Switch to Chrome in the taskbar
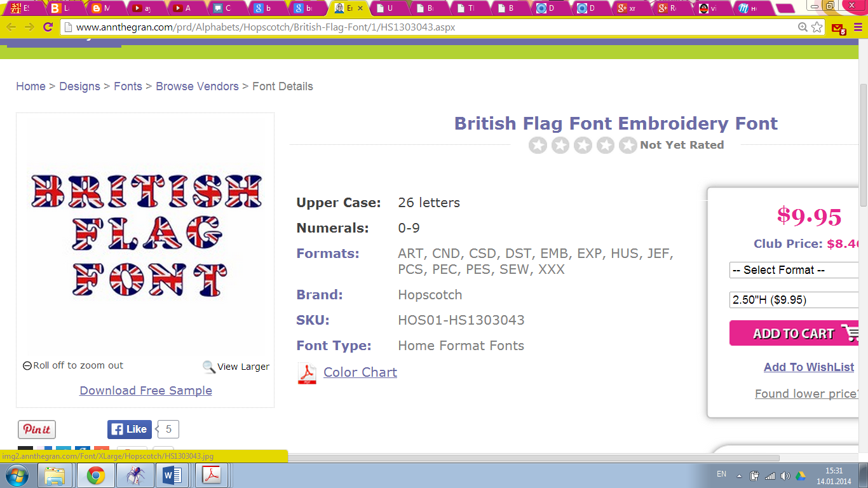The image size is (868, 488). click(96, 475)
